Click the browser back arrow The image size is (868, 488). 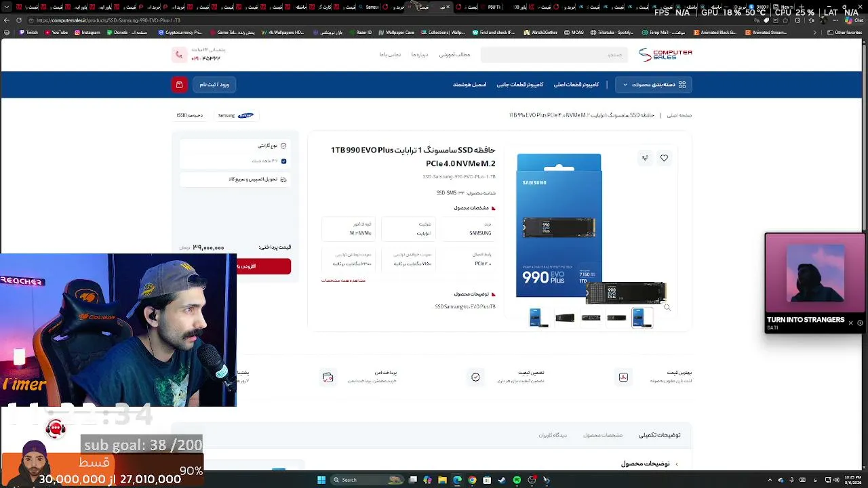[x=7, y=20]
